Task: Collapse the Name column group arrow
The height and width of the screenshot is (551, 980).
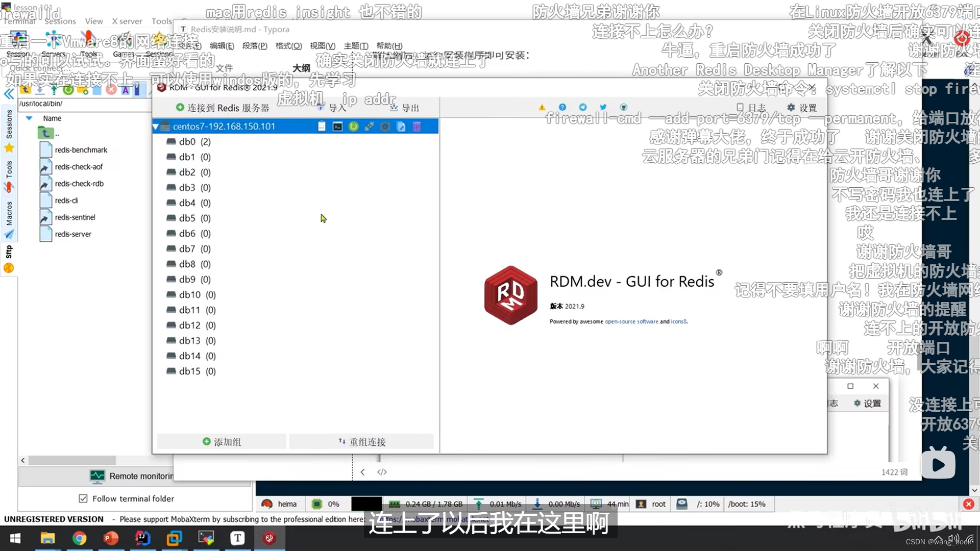Action: coord(29,118)
